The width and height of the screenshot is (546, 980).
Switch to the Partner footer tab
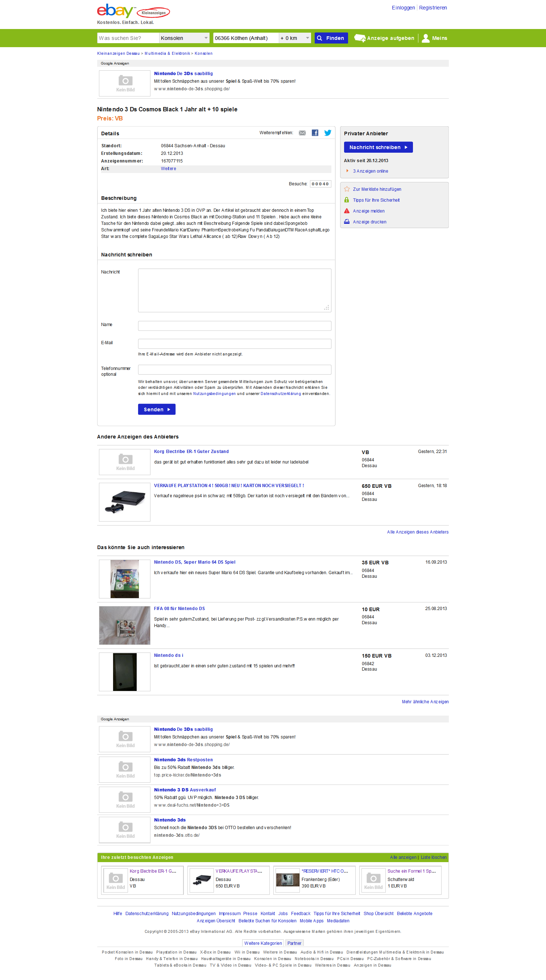tap(294, 943)
